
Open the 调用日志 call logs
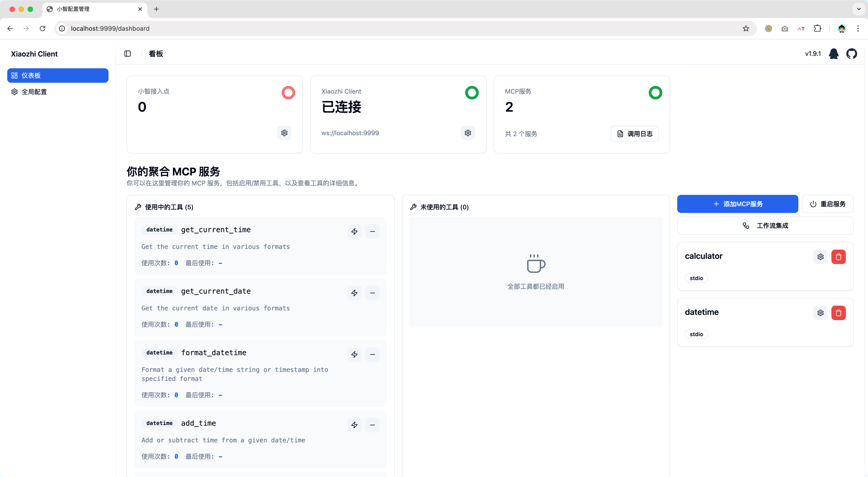634,134
